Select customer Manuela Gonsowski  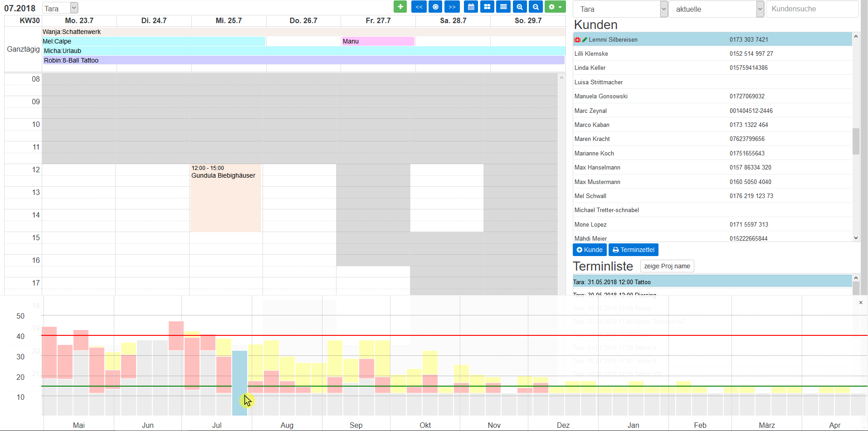(x=712, y=96)
